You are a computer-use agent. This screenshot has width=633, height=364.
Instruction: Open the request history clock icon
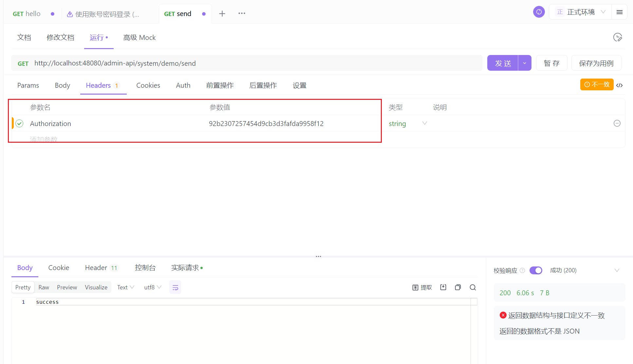point(617,37)
